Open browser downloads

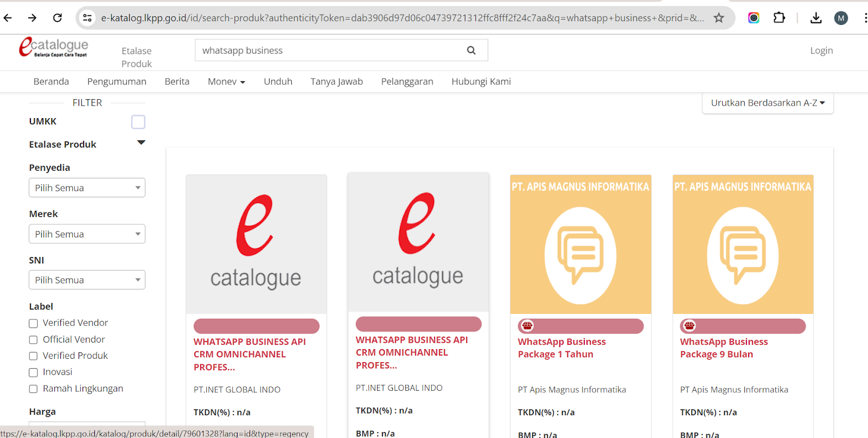815,18
